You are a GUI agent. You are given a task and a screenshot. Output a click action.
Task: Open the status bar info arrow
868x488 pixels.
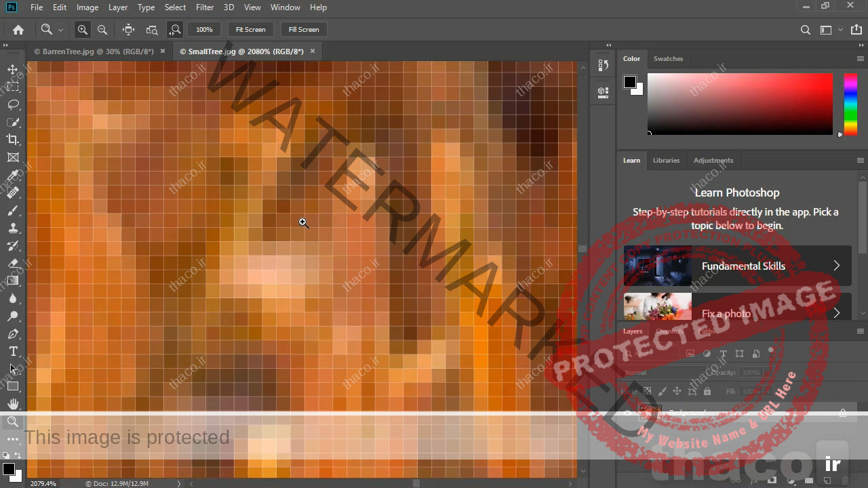(179, 483)
